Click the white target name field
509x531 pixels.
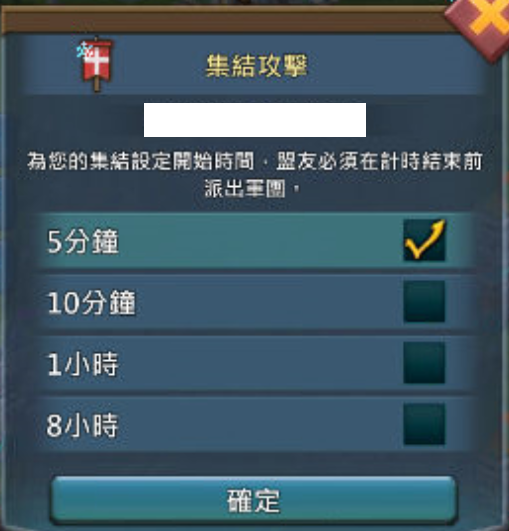tap(255, 120)
